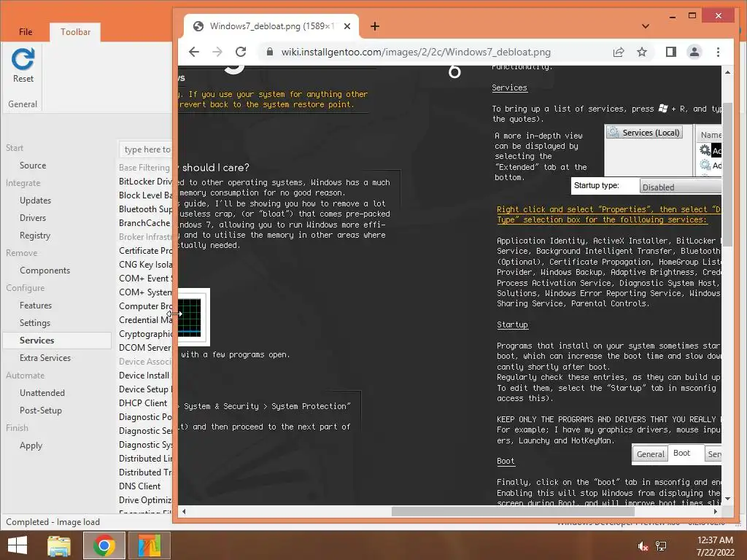Select Components in NTLite sidebar
The width and height of the screenshot is (747, 560).
click(x=44, y=271)
